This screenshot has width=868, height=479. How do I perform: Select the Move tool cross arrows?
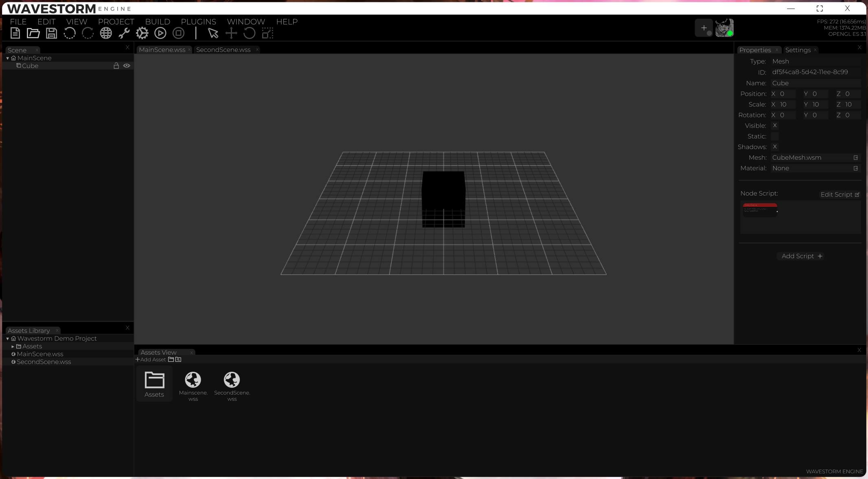tap(231, 33)
